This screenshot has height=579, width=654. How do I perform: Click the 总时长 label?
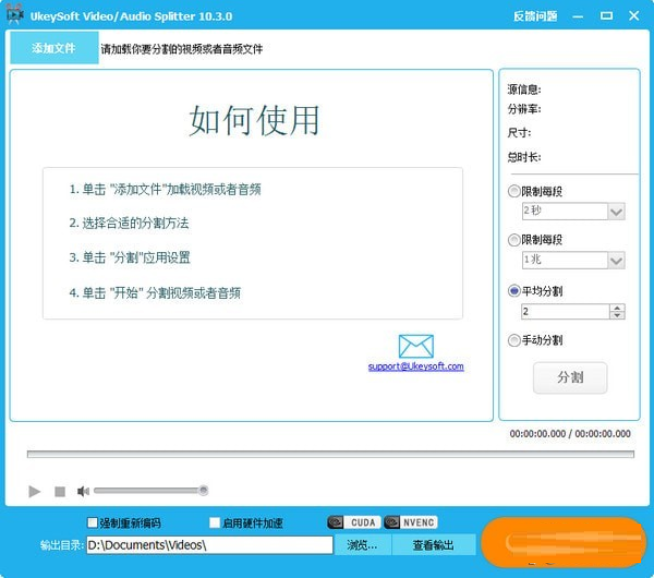pyautogui.click(x=524, y=157)
